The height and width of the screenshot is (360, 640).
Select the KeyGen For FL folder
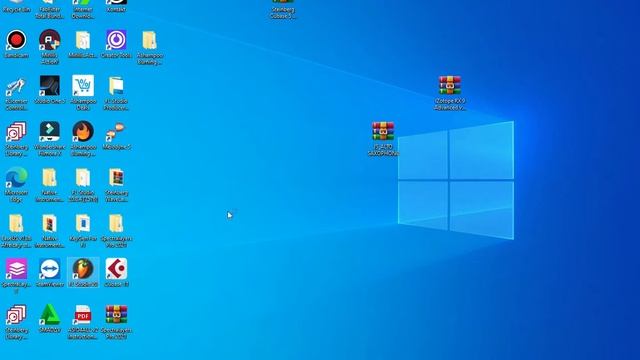[x=83, y=223]
